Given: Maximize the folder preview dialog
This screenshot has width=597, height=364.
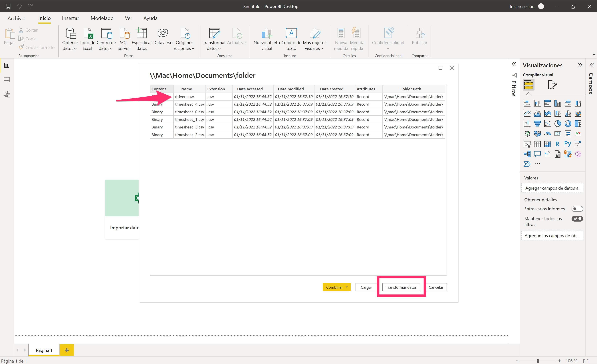Looking at the screenshot, I should coord(440,68).
